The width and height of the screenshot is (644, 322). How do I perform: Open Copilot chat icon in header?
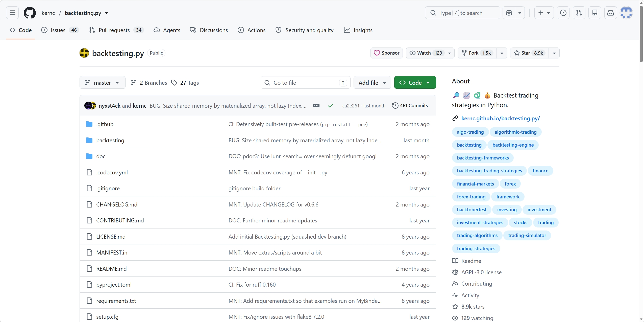pyautogui.click(x=509, y=13)
